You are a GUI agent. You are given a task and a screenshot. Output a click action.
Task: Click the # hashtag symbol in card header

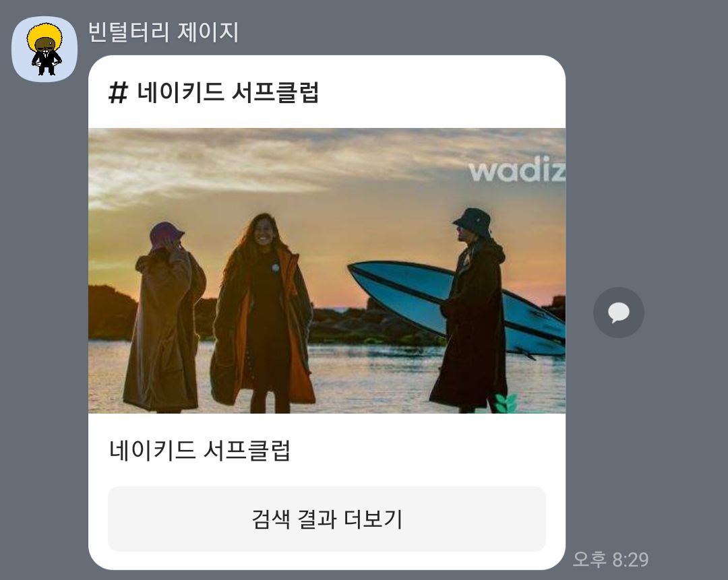click(x=118, y=92)
